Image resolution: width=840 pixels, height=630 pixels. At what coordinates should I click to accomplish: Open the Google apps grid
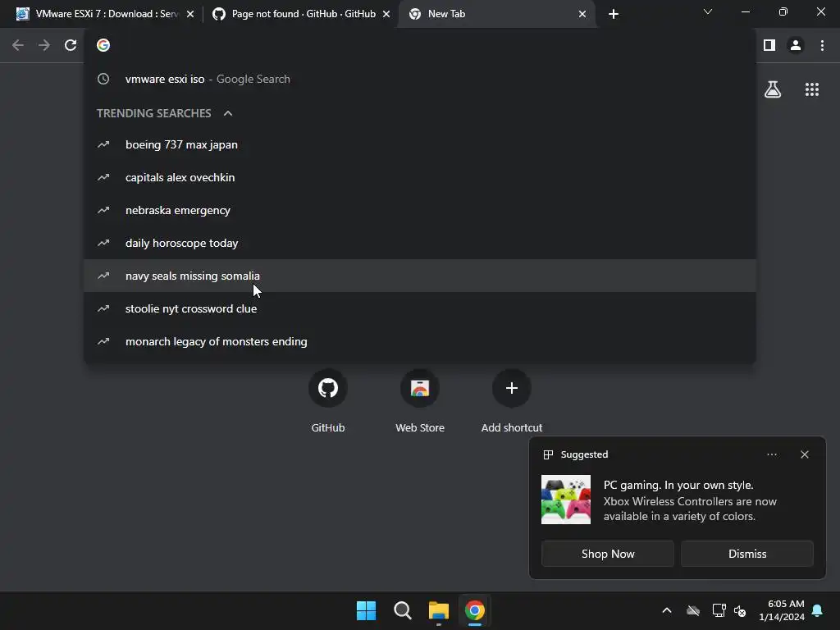[x=811, y=89]
